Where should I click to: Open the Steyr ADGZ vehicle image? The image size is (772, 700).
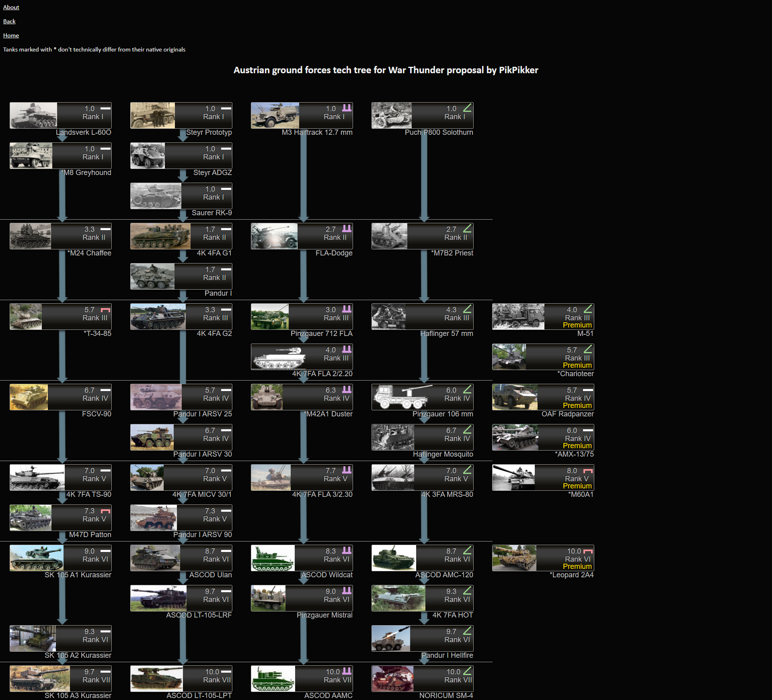point(148,156)
